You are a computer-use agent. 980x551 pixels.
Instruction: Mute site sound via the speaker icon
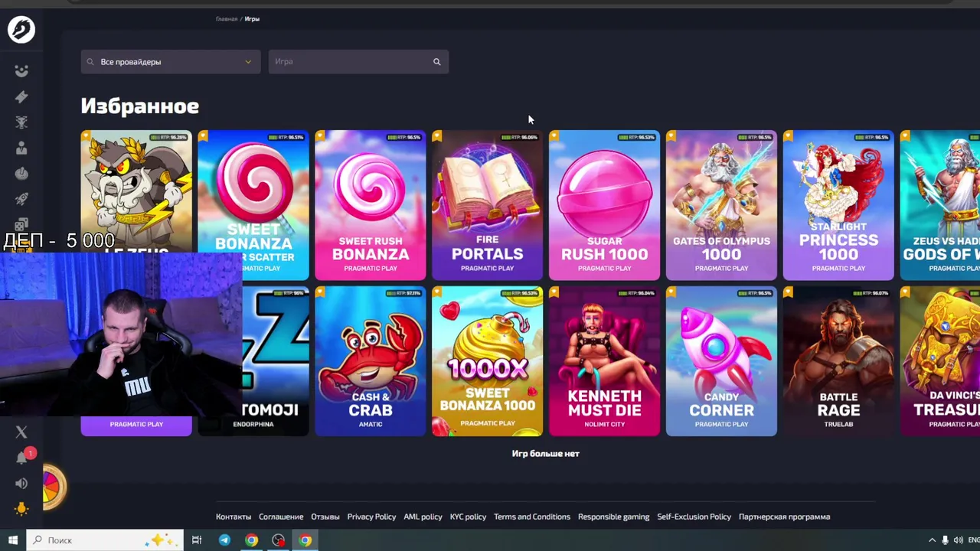[x=21, y=484]
